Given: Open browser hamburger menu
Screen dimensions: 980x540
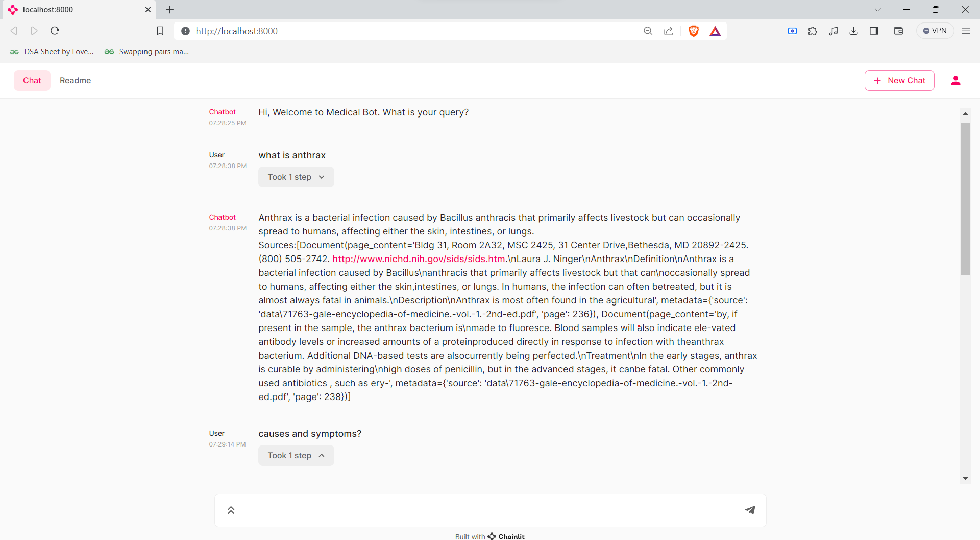Looking at the screenshot, I should pos(966,31).
